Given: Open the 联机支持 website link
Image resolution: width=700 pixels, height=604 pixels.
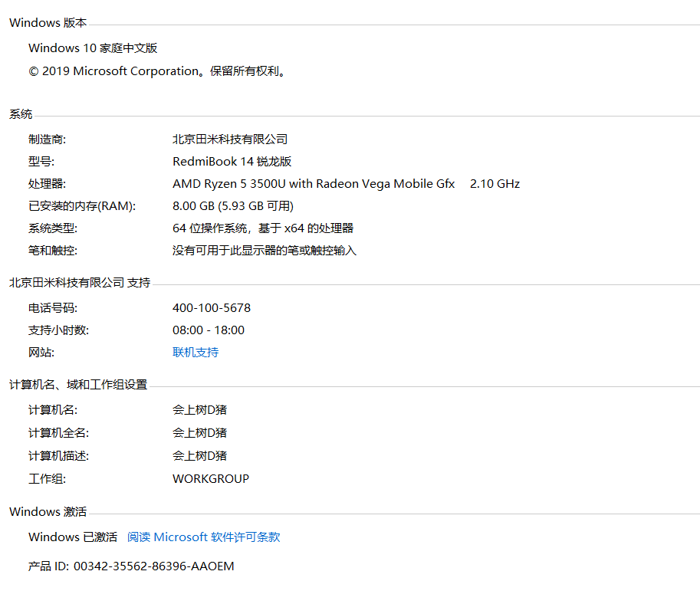Looking at the screenshot, I should pos(196,353).
